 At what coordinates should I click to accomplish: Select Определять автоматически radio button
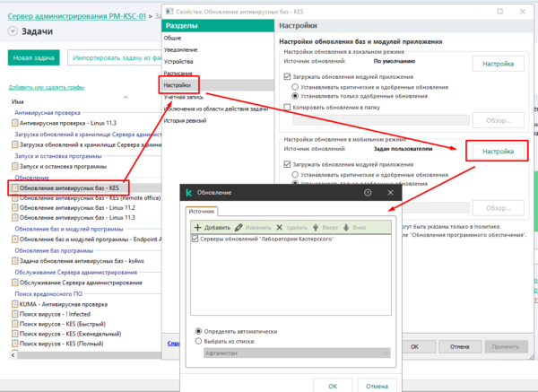pos(198,331)
